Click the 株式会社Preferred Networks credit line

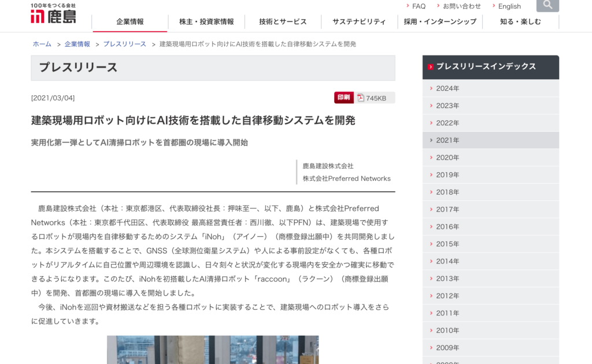347,179
